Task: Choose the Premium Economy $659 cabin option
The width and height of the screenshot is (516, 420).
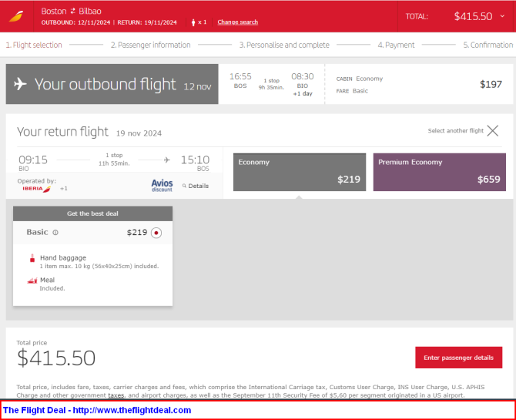Action: [x=439, y=172]
